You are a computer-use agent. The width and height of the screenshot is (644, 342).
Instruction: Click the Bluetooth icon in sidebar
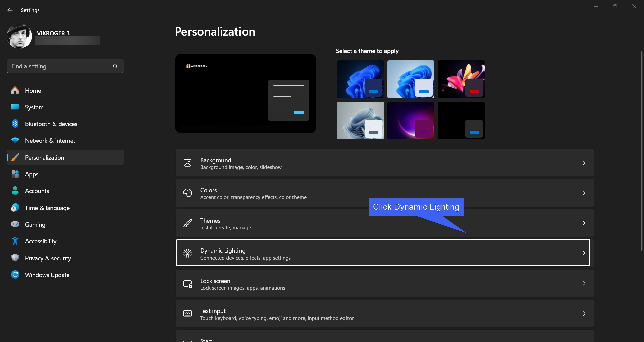point(15,124)
